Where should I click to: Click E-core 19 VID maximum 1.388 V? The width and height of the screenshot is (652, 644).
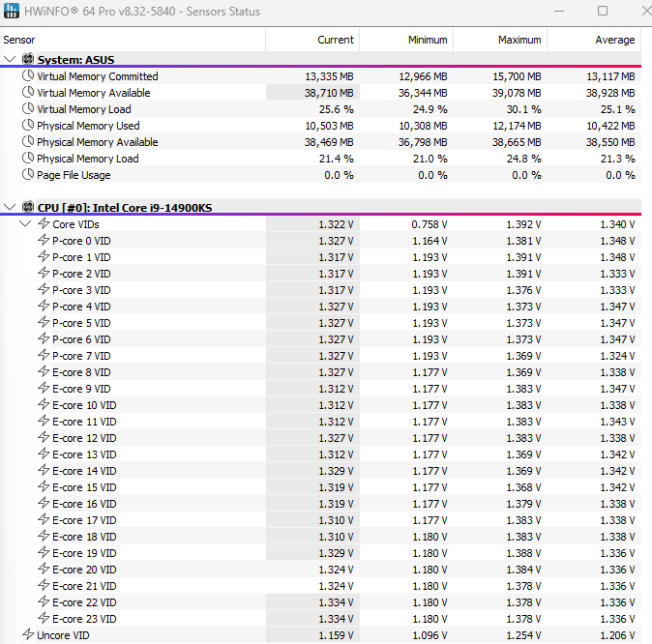coord(523,553)
